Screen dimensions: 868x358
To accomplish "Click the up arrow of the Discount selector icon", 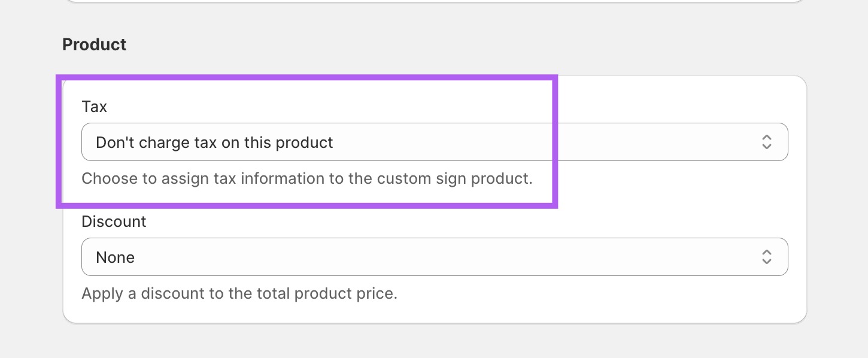I will (766, 252).
